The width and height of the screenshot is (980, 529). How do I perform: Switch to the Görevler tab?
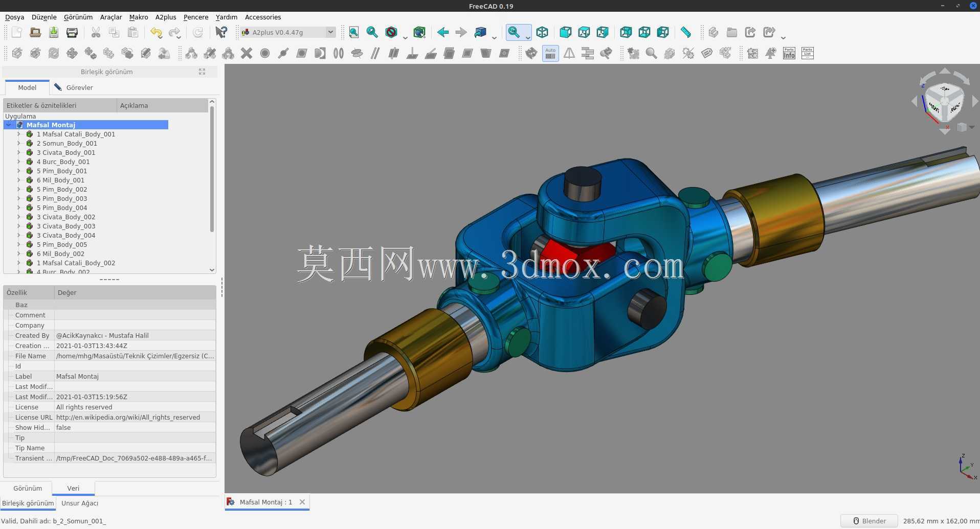[x=73, y=87]
